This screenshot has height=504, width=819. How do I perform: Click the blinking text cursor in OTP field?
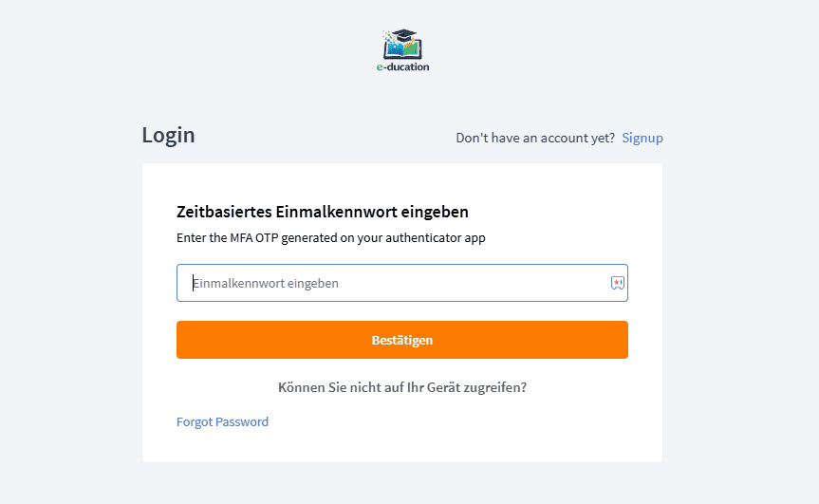(x=194, y=283)
